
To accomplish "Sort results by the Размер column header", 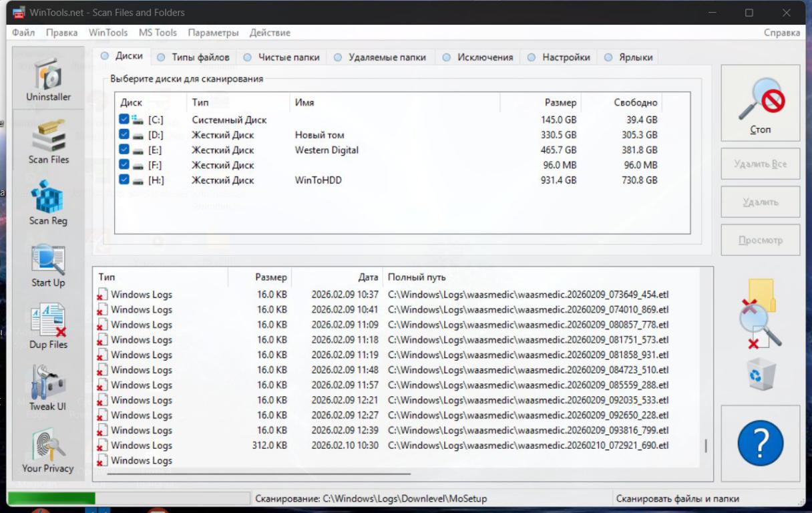I will (x=260, y=277).
